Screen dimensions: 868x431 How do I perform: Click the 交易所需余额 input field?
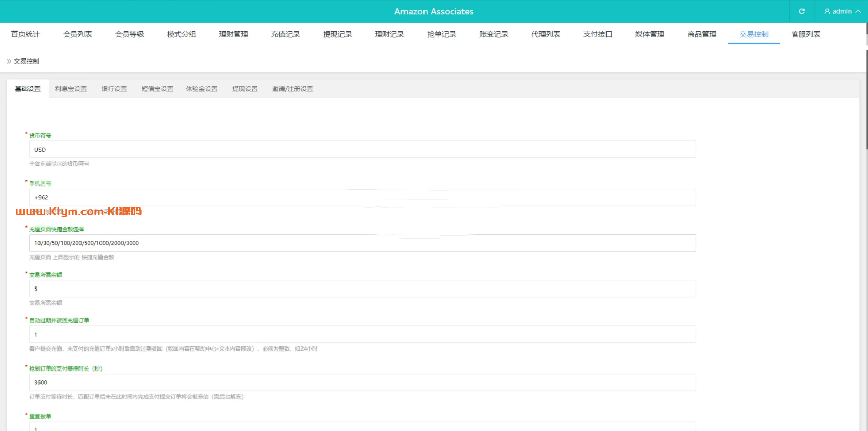[362, 289]
